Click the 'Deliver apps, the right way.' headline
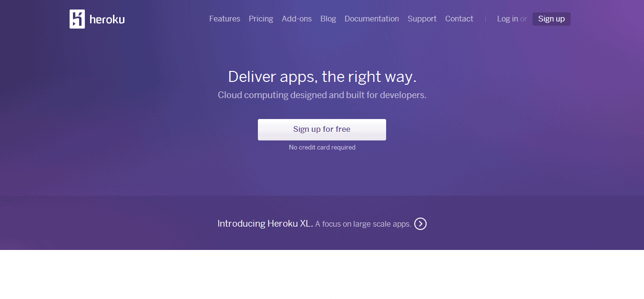The height and width of the screenshot is (299, 644). click(322, 77)
